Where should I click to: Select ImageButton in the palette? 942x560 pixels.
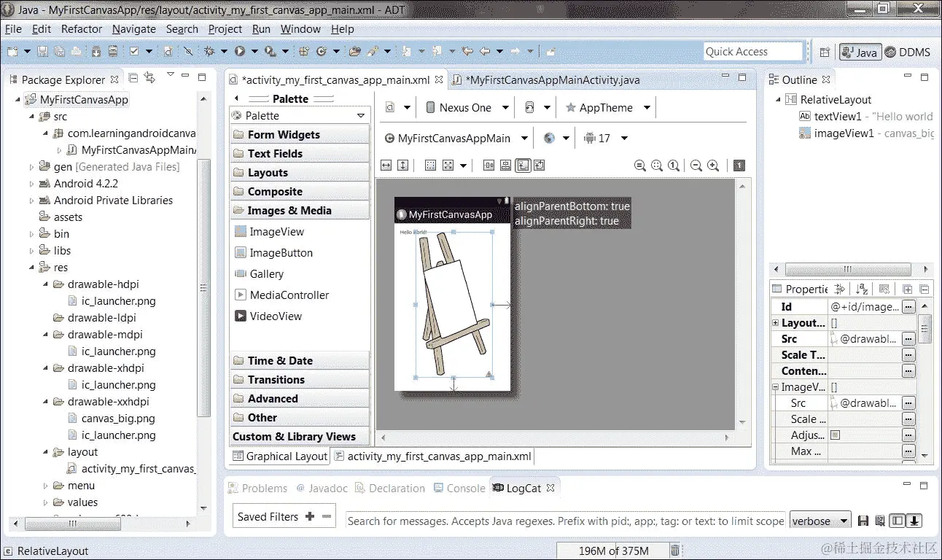coord(281,253)
